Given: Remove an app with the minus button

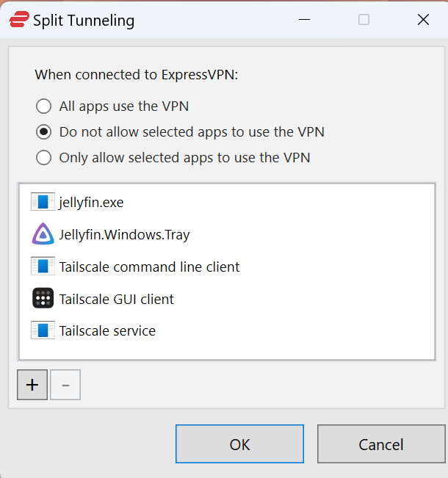Looking at the screenshot, I should tap(65, 385).
